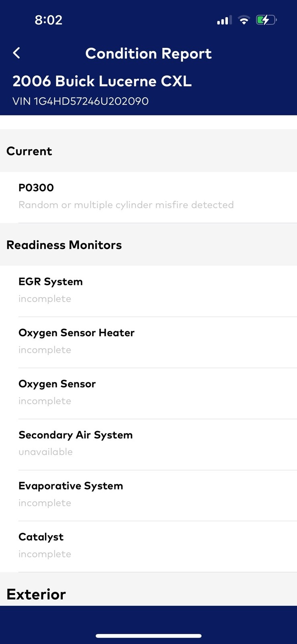Tap the Wi-Fi status icon
This screenshot has height=644, width=297.
click(x=244, y=20)
